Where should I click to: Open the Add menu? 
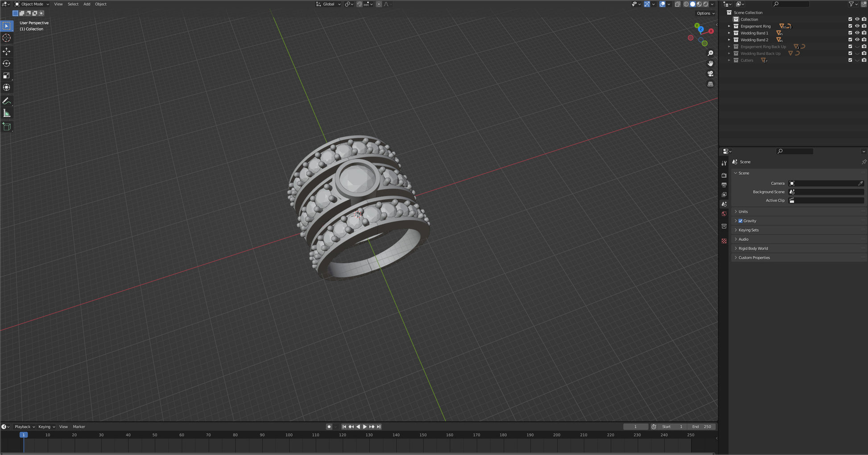87,4
